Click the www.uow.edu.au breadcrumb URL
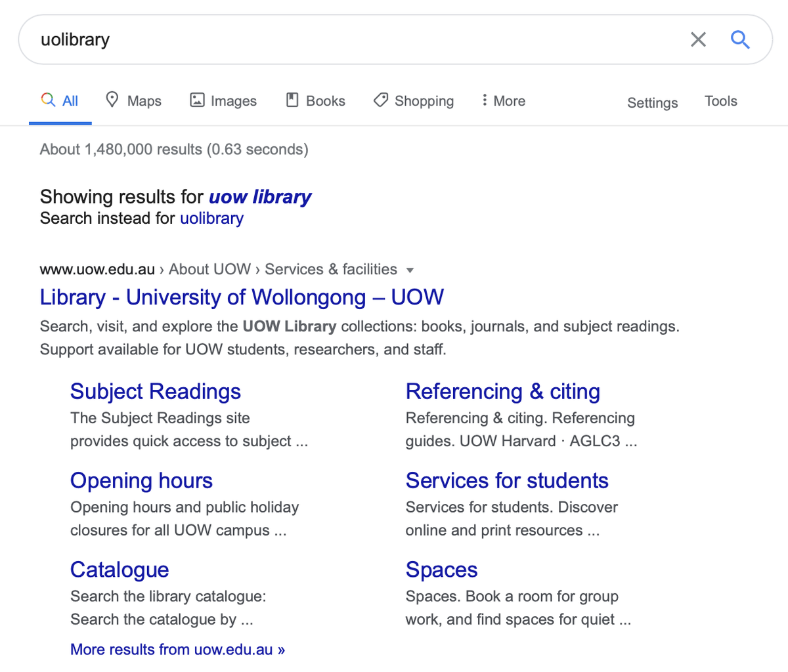This screenshot has height=672, width=788. [97, 270]
